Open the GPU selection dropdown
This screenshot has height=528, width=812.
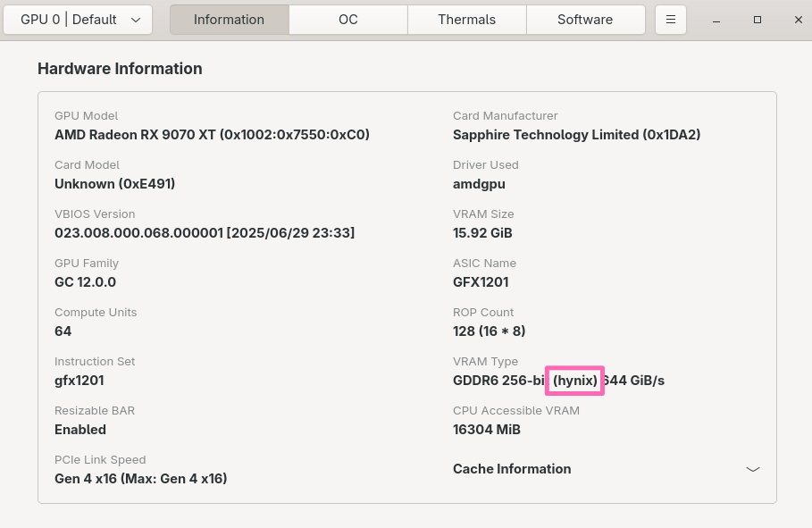78,19
